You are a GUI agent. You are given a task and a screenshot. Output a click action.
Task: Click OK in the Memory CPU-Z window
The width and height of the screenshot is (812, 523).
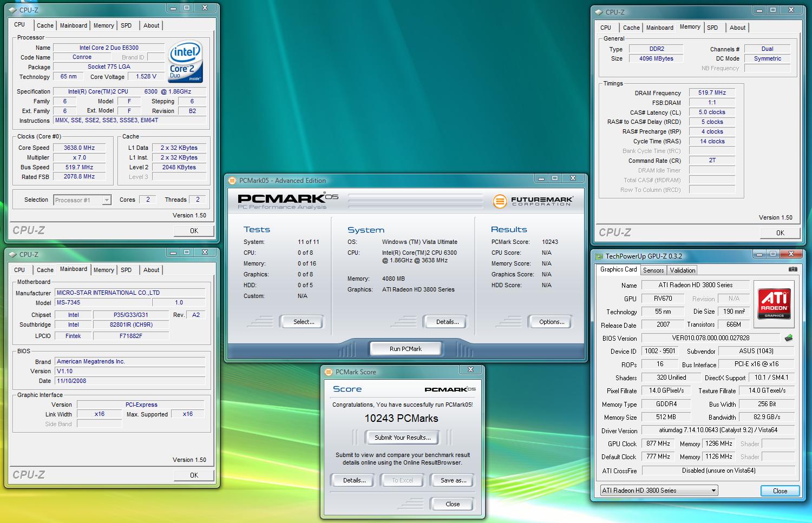click(x=780, y=233)
